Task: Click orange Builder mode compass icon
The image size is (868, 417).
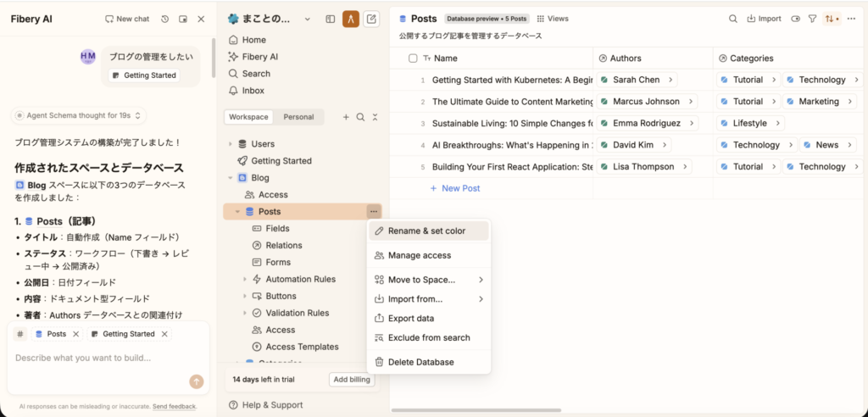Action: (x=351, y=19)
